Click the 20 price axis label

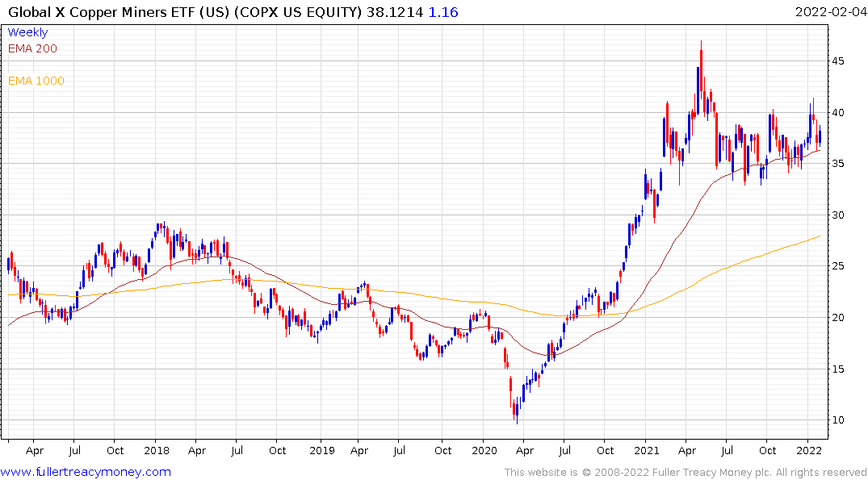(x=837, y=317)
